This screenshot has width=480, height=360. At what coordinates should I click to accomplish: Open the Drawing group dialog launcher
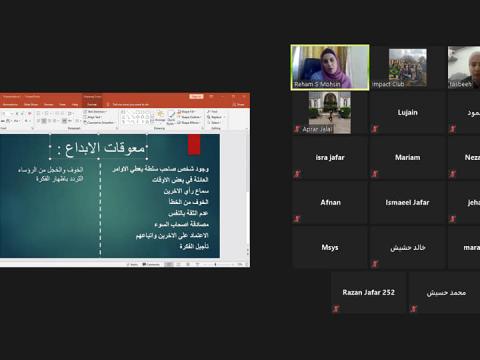(x=202, y=128)
